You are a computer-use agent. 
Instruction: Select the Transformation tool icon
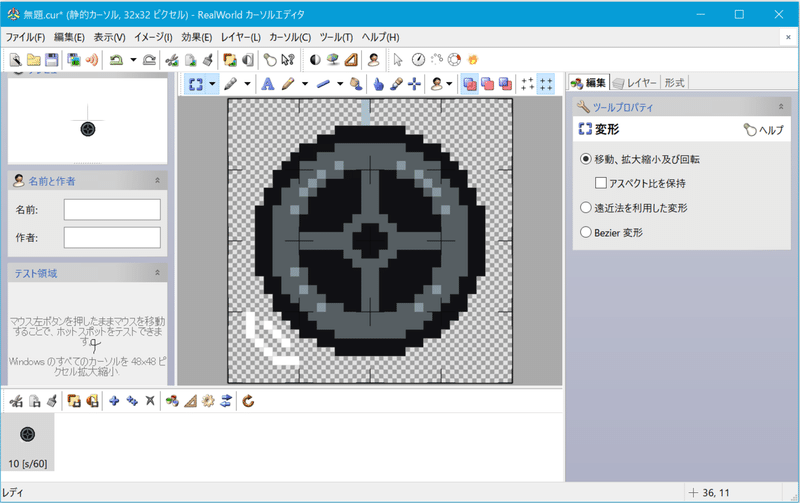tap(196, 84)
